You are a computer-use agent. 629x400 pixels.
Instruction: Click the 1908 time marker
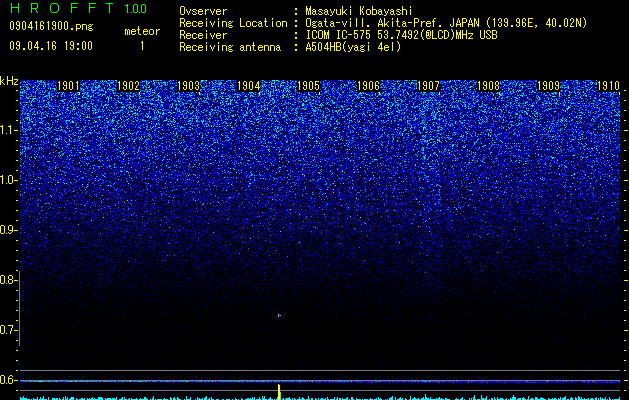489,86
